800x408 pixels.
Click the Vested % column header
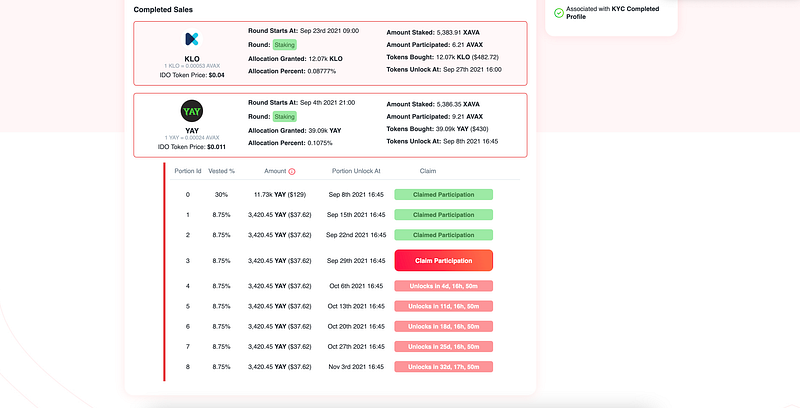221,171
